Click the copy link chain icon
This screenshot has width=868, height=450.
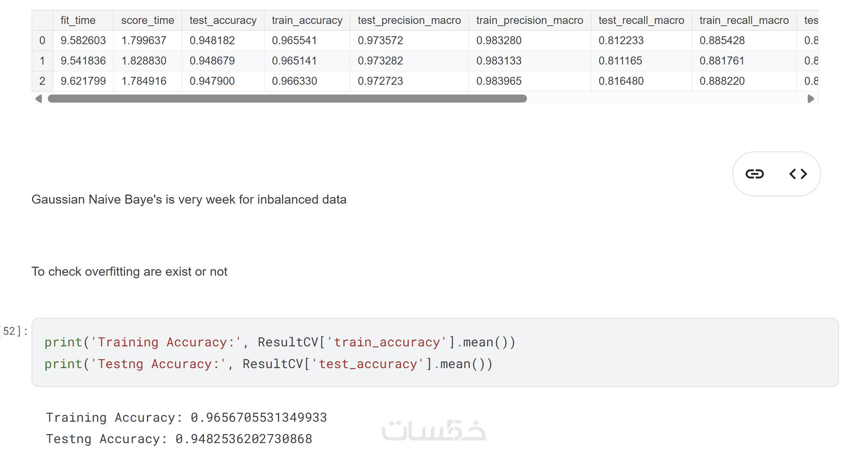[755, 174]
